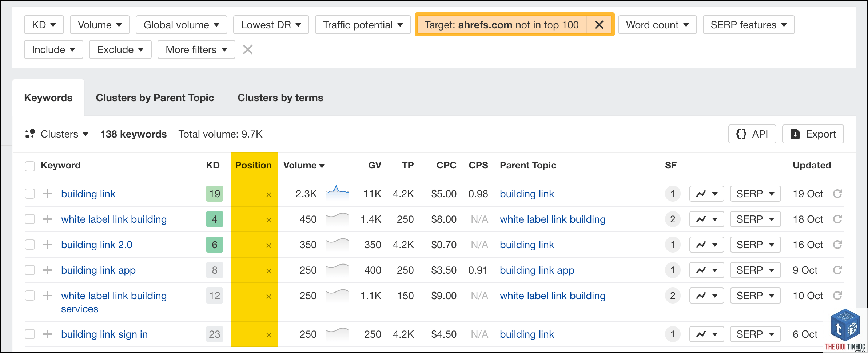The image size is (868, 353).
Task: Refresh the row updated 10 Oct
Action: [837, 296]
